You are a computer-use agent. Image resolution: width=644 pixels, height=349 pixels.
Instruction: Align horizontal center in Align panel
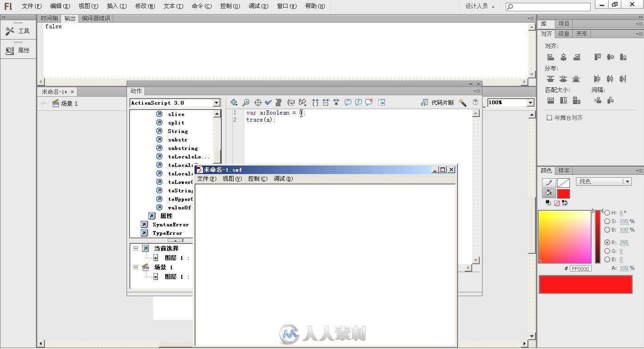pos(563,57)
